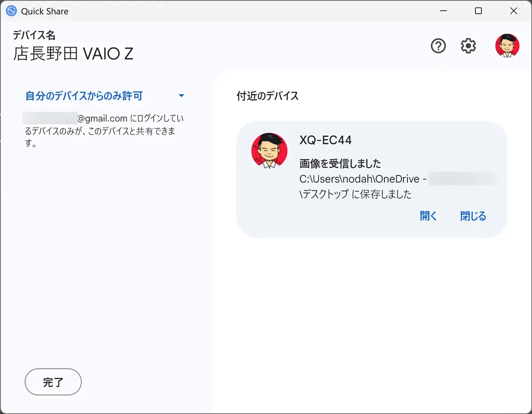Screen dimensions: 532x414
Task: Click the C:\Users\nodah\OneDrive save path text
Action: [363, 179]
